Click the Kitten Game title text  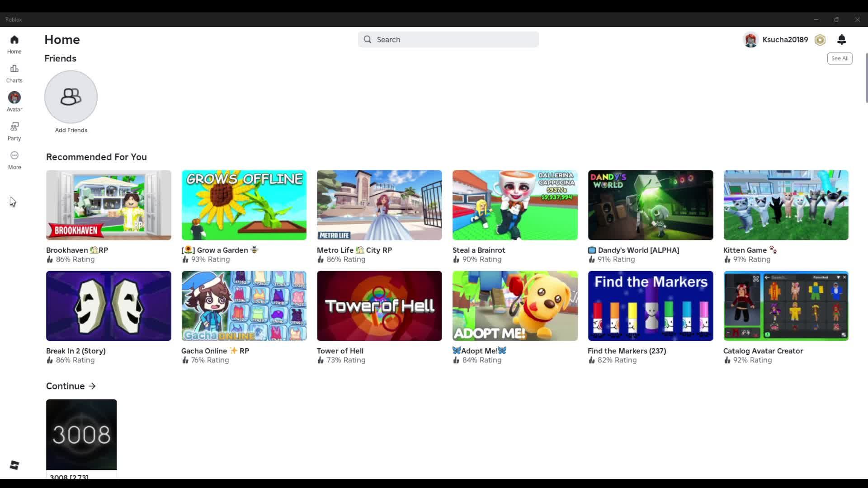click(x=750, y=250)
